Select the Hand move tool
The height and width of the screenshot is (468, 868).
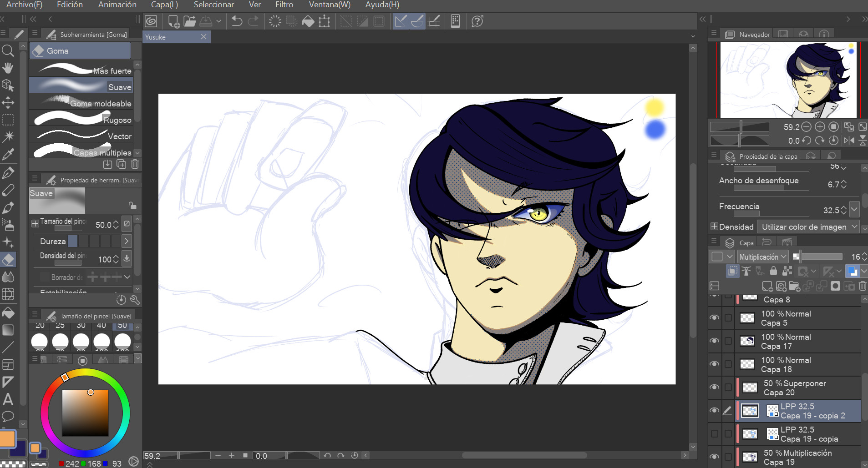point(8,68)
